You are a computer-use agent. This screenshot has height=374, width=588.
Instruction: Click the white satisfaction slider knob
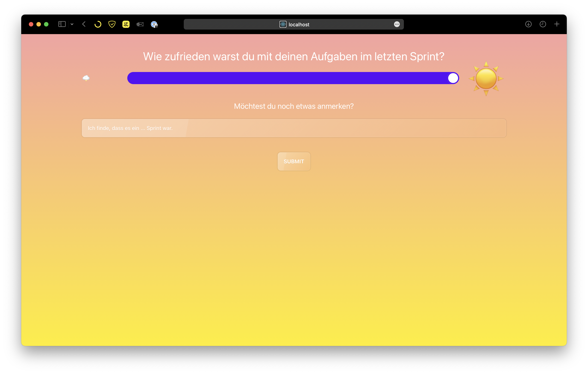453,78
